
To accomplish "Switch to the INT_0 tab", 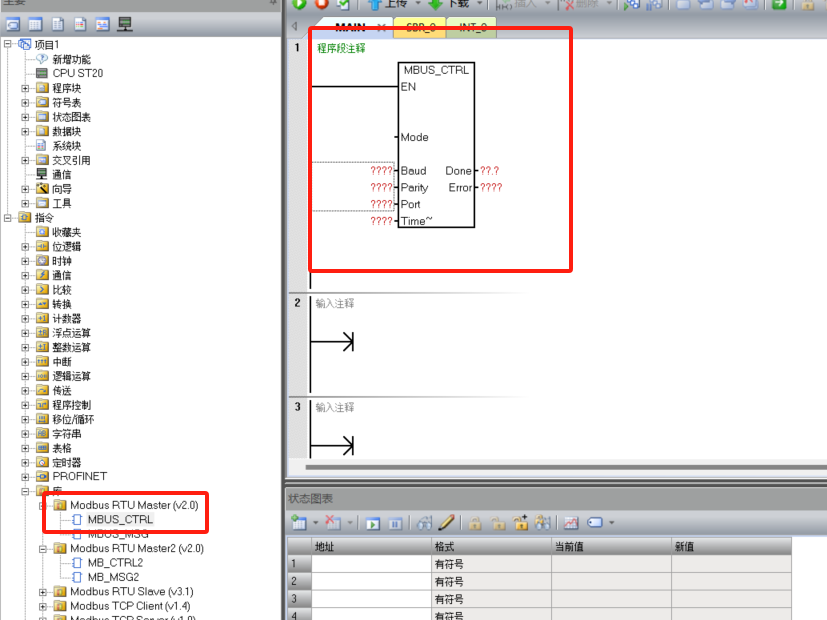I will click(472, 28).
